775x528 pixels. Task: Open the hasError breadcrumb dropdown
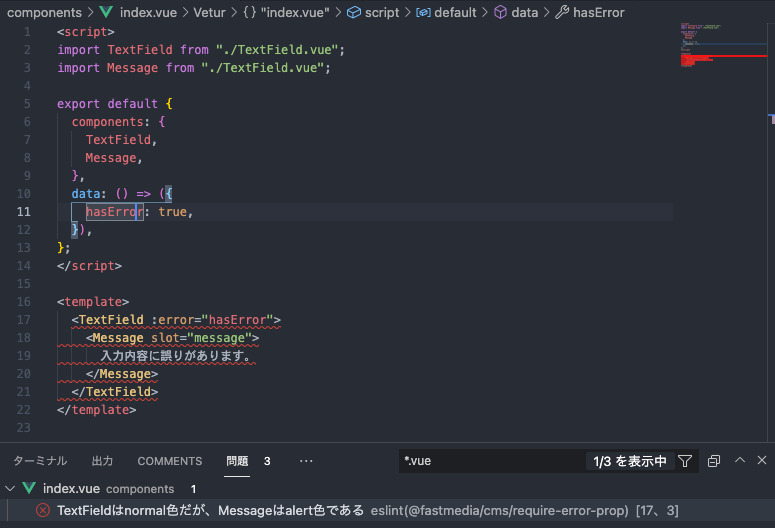[599, 12]
